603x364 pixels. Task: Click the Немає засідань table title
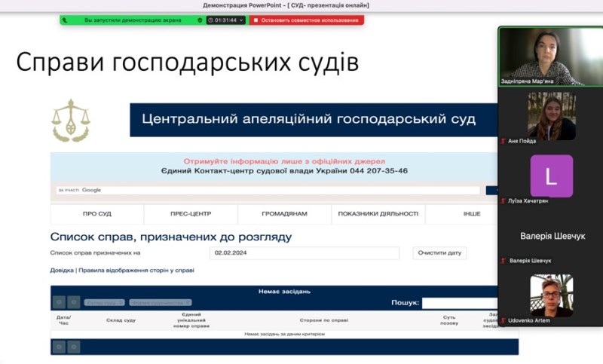[284, 292]
